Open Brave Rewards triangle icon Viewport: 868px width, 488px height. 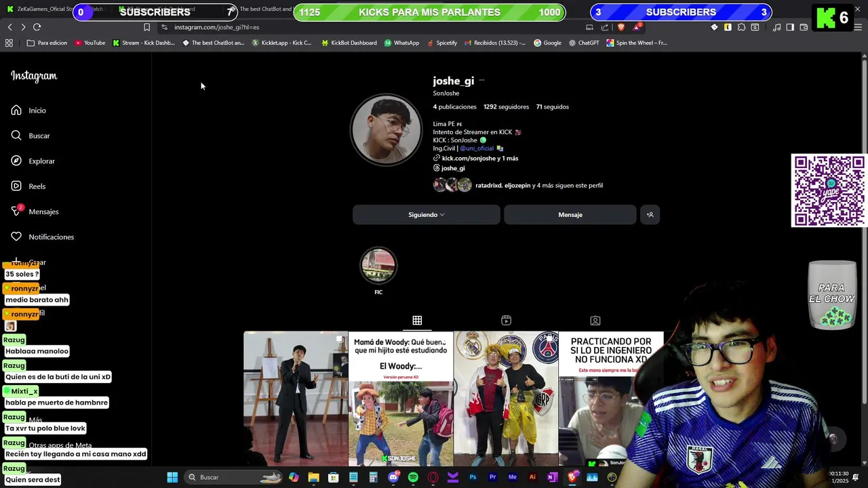637,27
